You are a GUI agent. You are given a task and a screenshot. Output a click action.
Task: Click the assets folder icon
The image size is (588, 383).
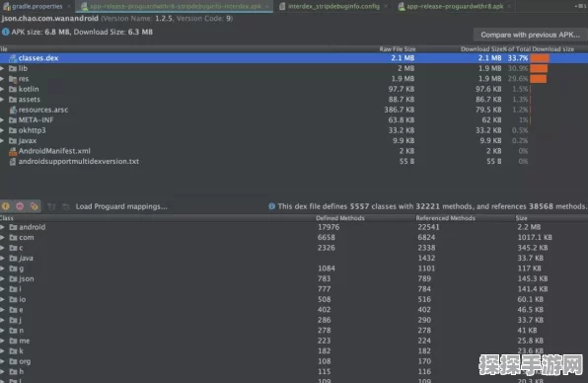[x=13, y=100]
